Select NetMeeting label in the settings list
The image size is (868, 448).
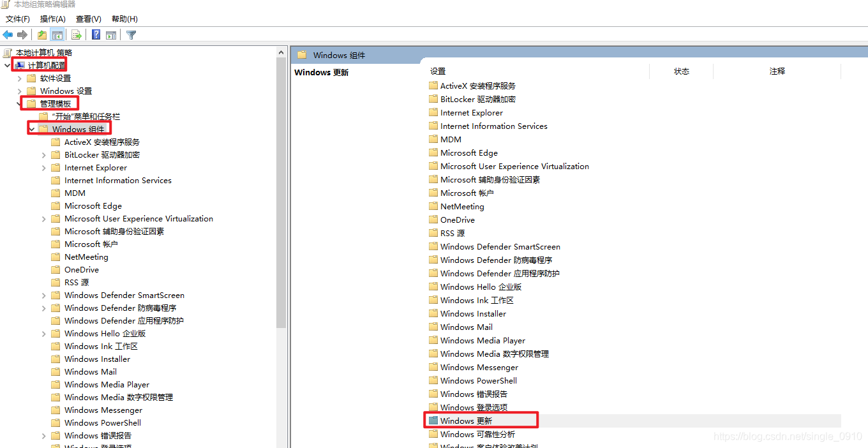pos(462,206)
